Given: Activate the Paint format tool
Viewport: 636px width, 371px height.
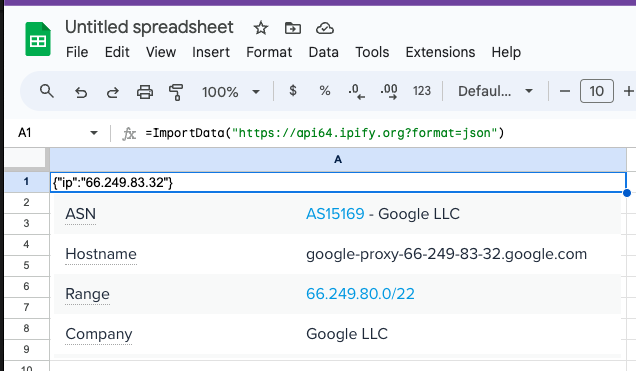Looking at the screenshot, I should [x=176, y=92].
